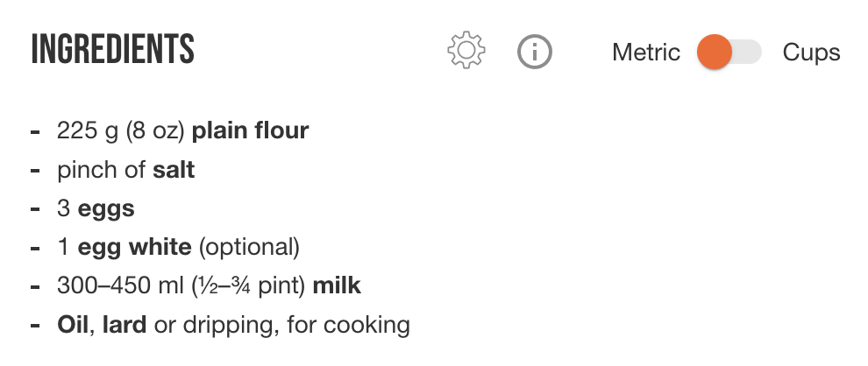The image size is (868, 366).
Task: Click the milk ingredient
Action: click(x=338, y=285)
